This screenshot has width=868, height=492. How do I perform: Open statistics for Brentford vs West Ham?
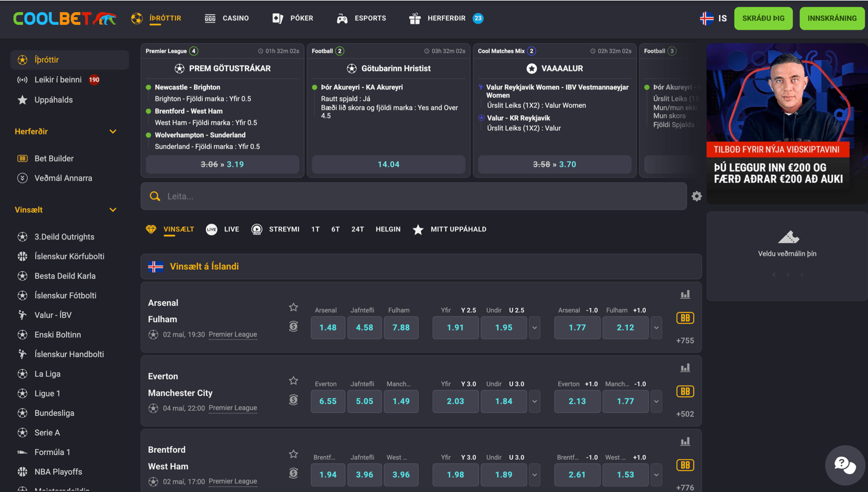[x=685, y=442]
